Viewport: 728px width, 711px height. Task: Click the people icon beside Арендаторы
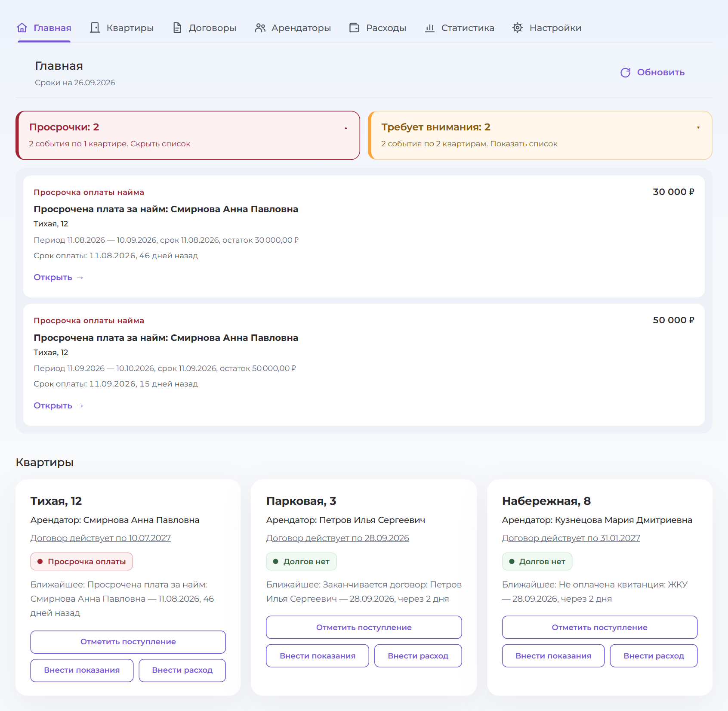[260, 28]
